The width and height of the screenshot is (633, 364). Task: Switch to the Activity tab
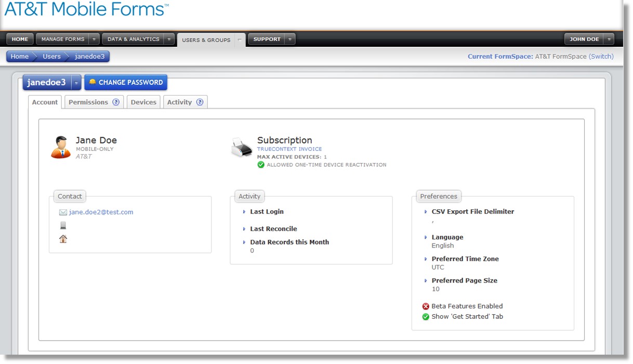pos(185,102)
